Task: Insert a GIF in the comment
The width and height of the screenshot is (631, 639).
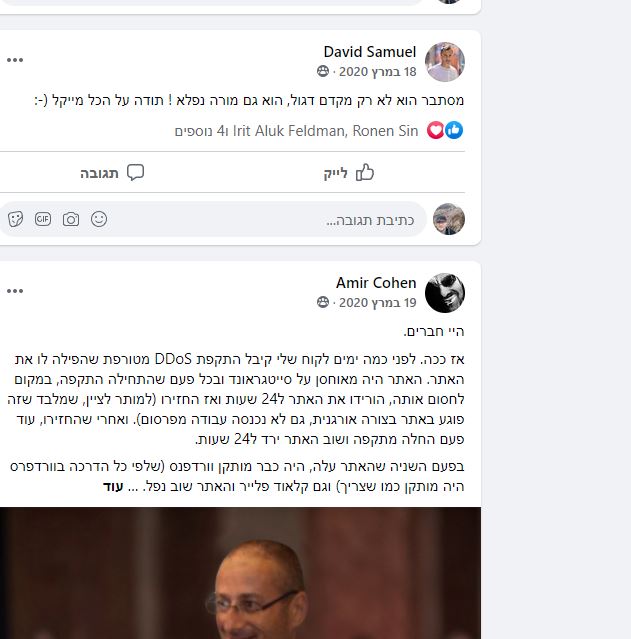Action: click(x=43, y=219)
